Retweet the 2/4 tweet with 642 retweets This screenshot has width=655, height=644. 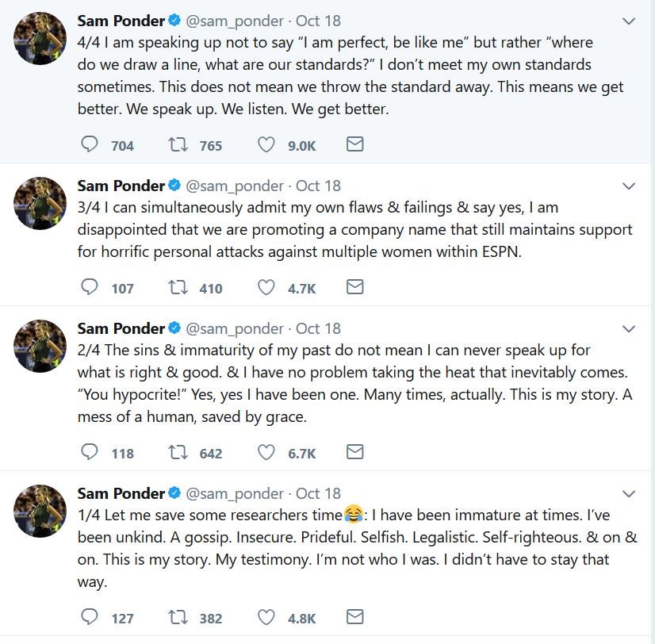pos(178,452)
